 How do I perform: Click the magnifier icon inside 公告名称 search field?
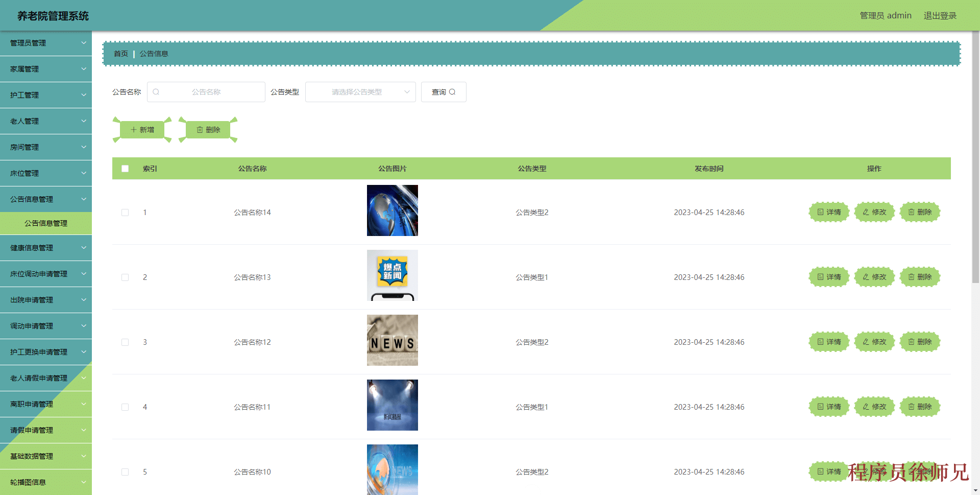tap(156, 92)
